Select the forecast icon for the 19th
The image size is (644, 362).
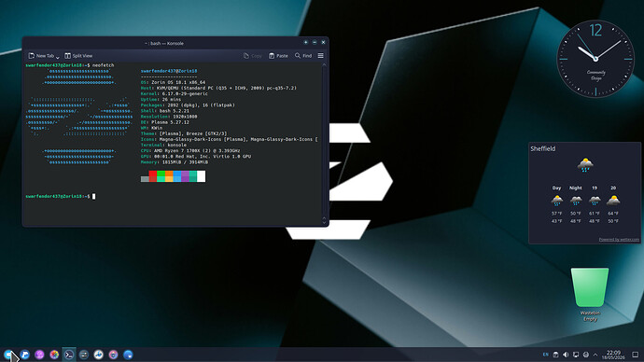click(595, 201)
